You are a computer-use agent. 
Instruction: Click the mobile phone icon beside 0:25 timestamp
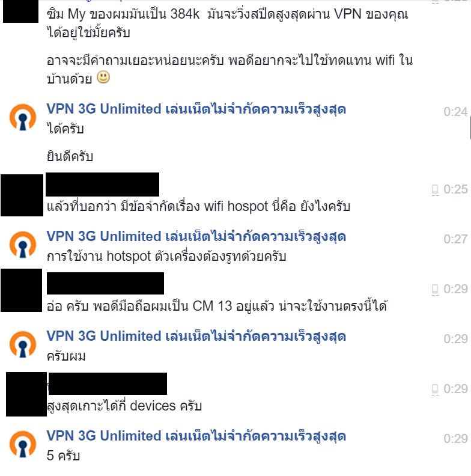click(x=435, y=190)
